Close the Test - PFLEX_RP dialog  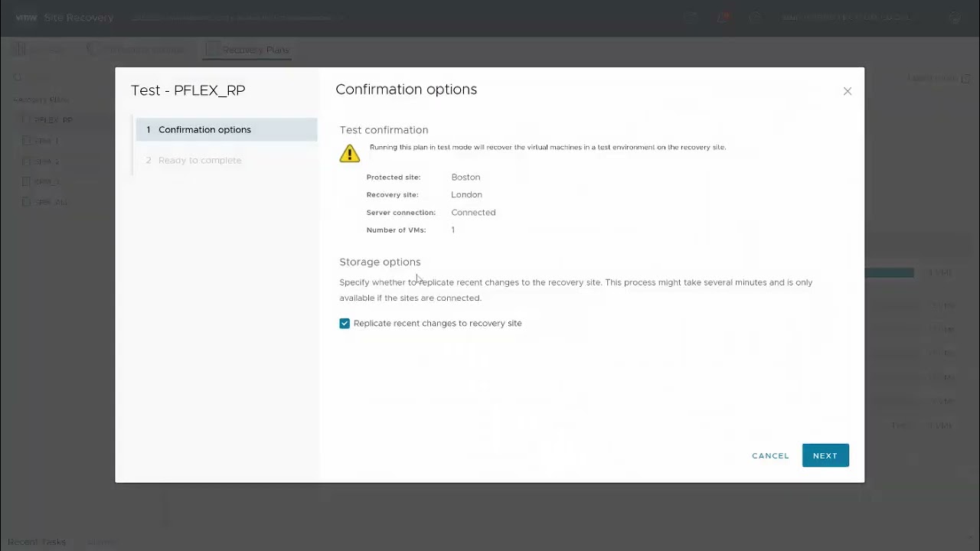coord(848,91)
